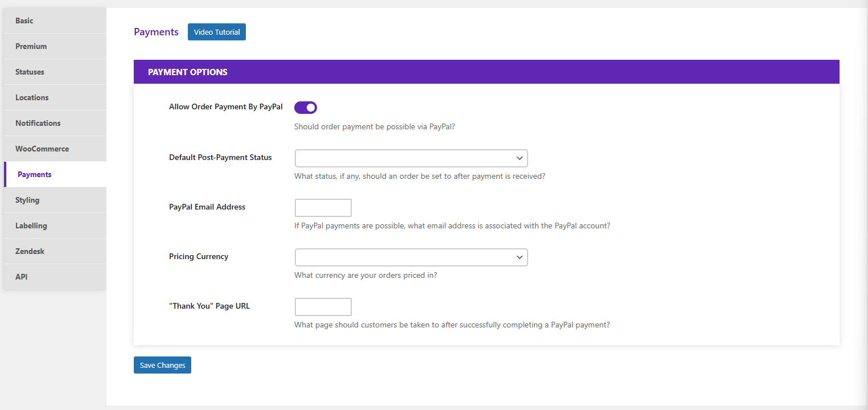Open the Video Tutorial

coord(216,31)
